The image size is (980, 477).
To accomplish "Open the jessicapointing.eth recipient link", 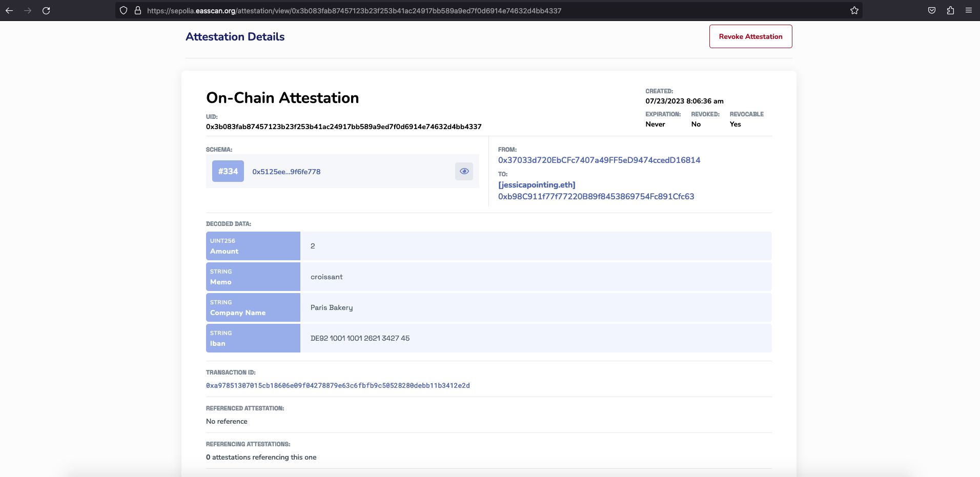I will pos(537,184).
